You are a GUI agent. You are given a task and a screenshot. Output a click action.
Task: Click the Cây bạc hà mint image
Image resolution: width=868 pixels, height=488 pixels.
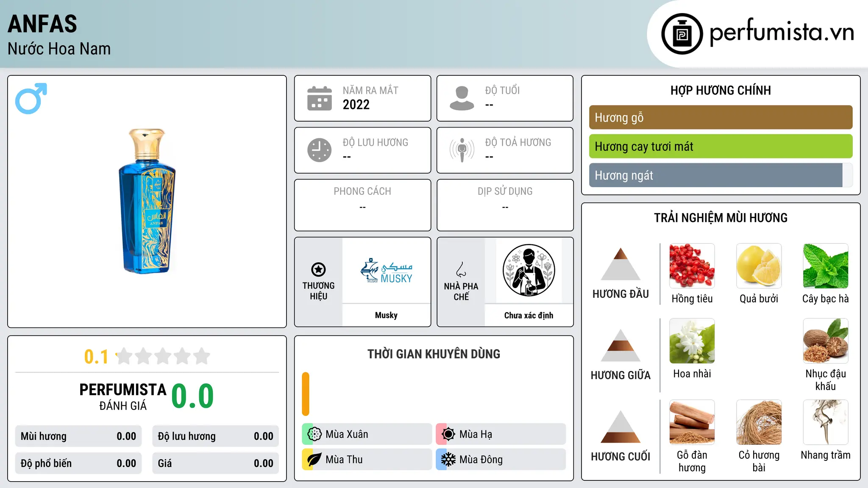click(826, 266)
